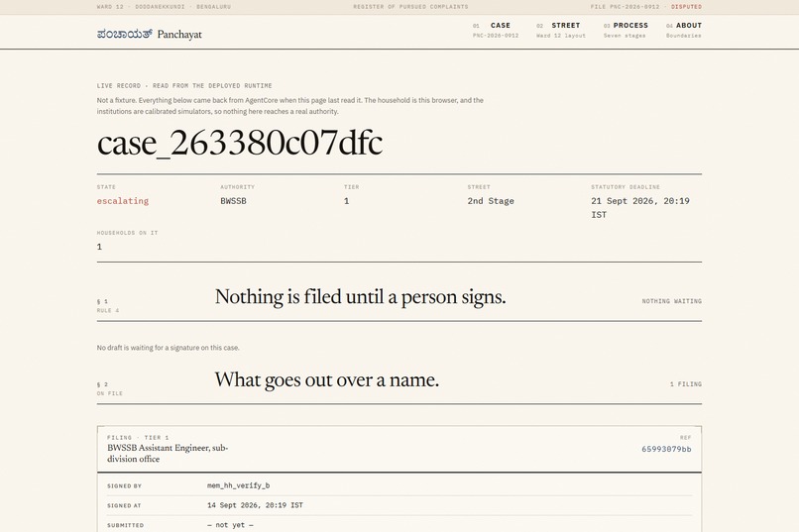The height and width of the screenshot is (532, 799).
Task: Click the TIER value 1
Action: pyautogui.click(x=347, y=201)
